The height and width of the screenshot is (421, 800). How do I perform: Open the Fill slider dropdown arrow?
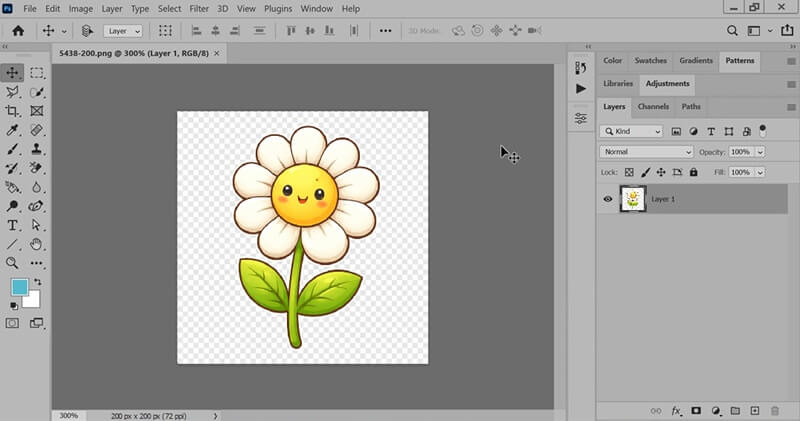click(760, 172)
